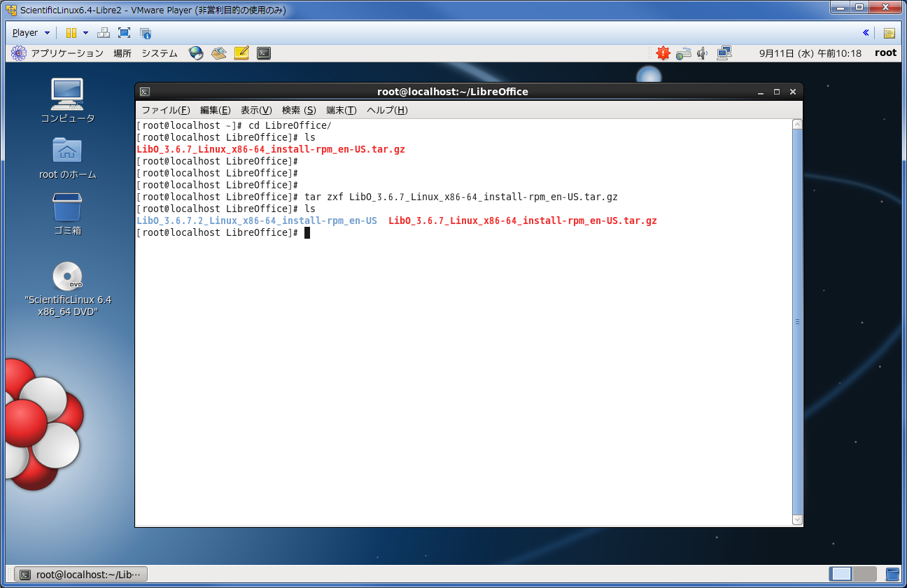Click the red update alert tray icon
Viewport: 907px width, 588px height.
[663, 53]
